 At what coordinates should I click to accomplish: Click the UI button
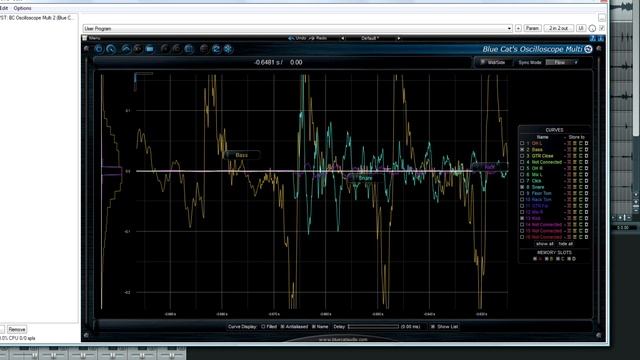(581, 28)
